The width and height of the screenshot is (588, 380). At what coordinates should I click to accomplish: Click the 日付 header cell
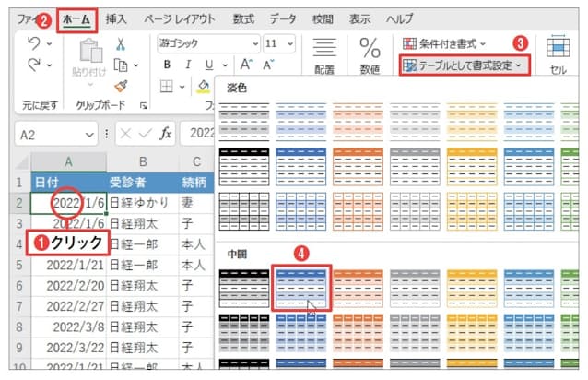pyautogui.click(x=68, y=183)
